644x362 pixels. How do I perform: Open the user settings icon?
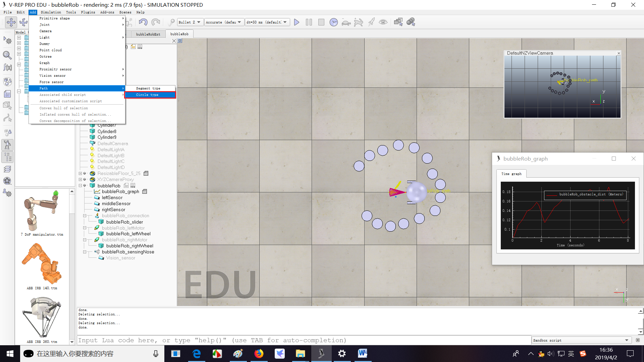point(7,193)
